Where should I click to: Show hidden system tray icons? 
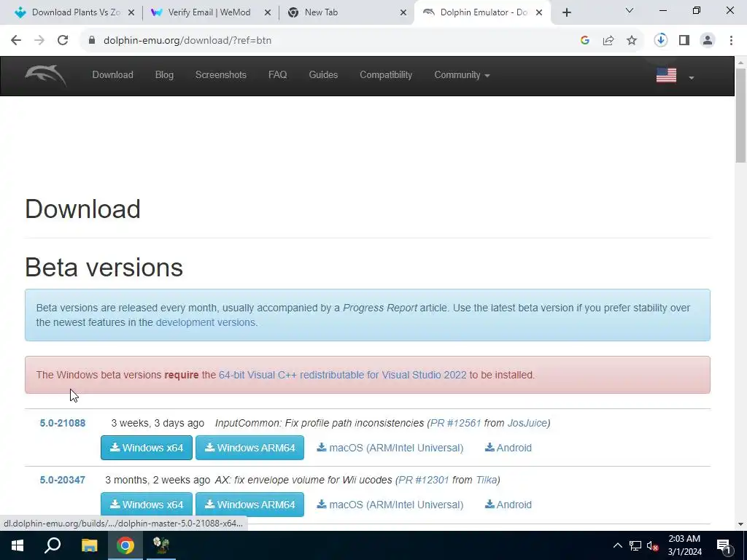(x=617, y=545)
